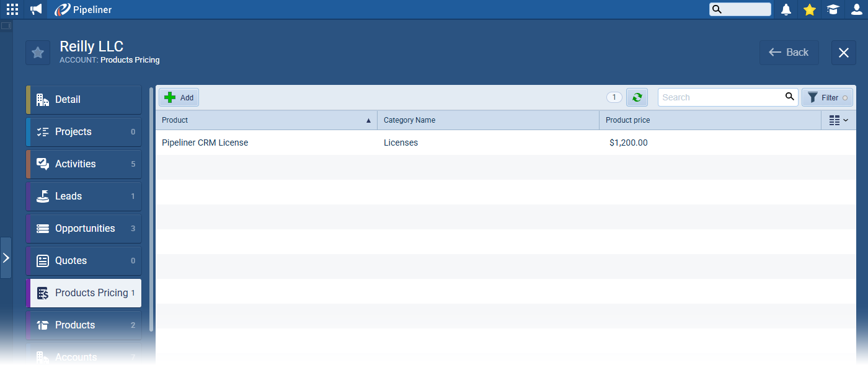Click the sidebar vertical scrollbar
This screenshot has width=868, height=365.
(x=151, y=186)
